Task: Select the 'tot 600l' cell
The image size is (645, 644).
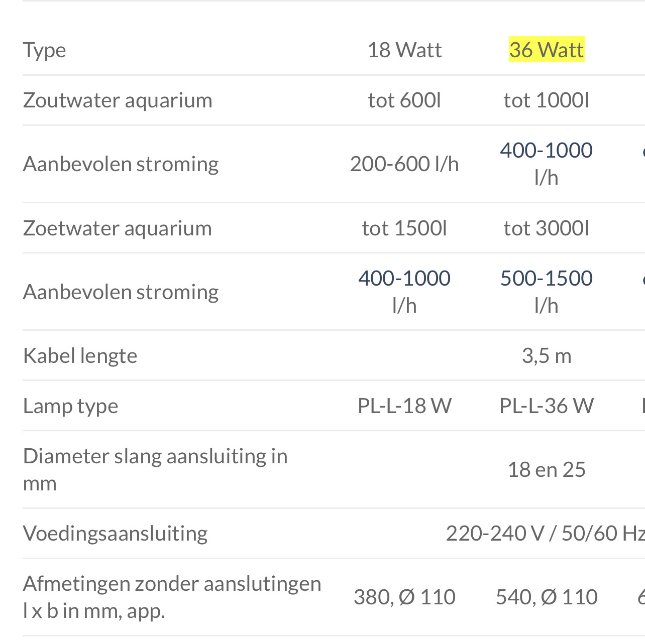Action: point(404,100)
